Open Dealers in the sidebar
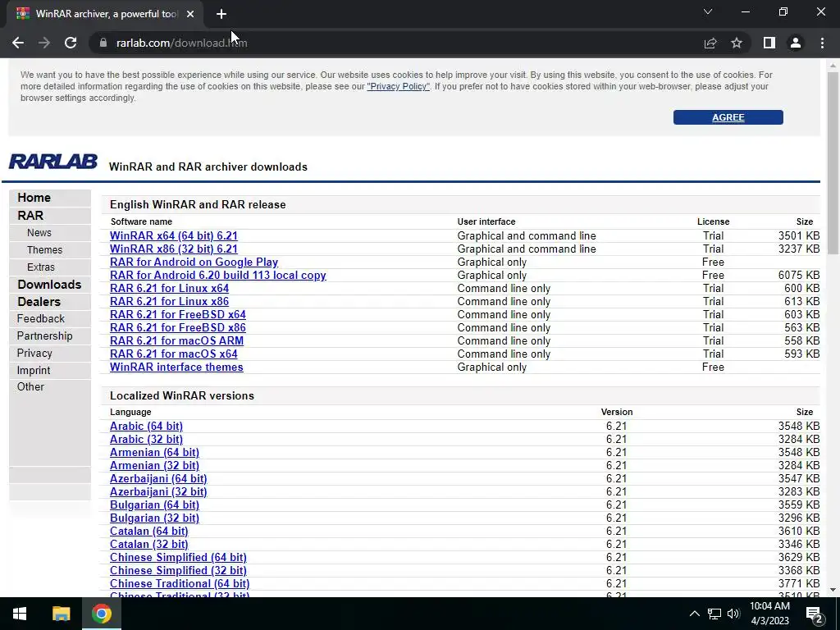Viewport: 840px width, 630px height. coord(39,302)
